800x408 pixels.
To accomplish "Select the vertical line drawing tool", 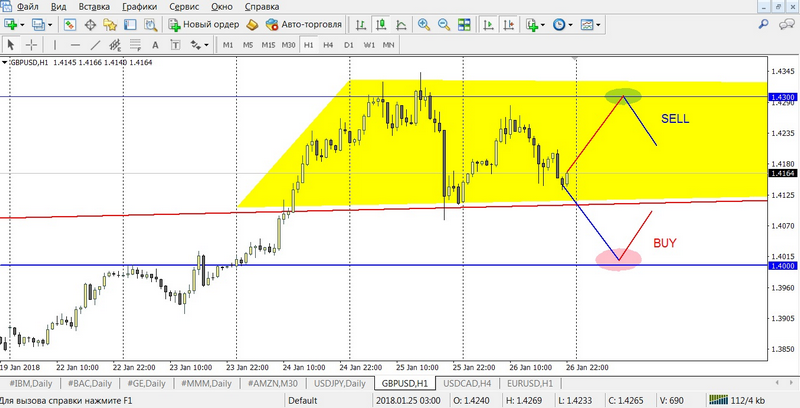I will pyautogui.click(x=55, y=45).
